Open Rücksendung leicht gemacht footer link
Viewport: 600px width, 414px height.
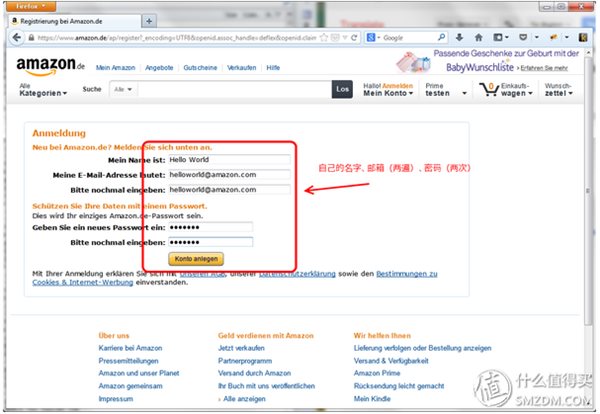click(399, 386)
